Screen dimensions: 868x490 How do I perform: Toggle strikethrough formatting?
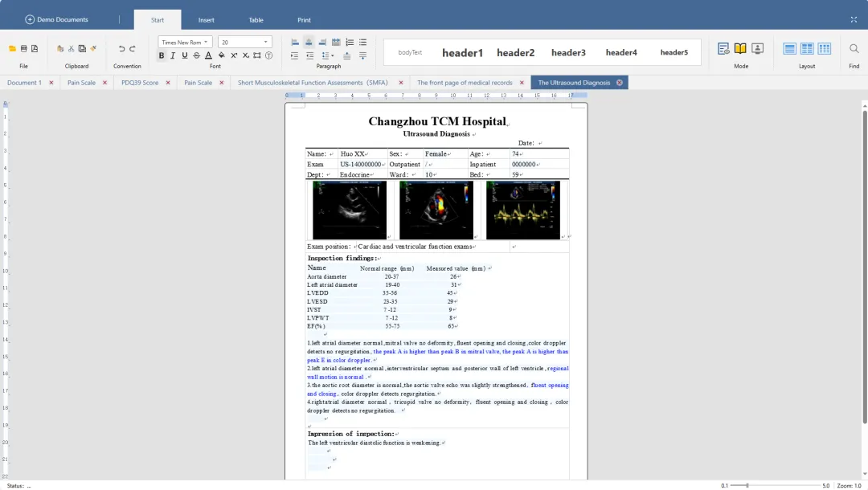tap(196, 55)
